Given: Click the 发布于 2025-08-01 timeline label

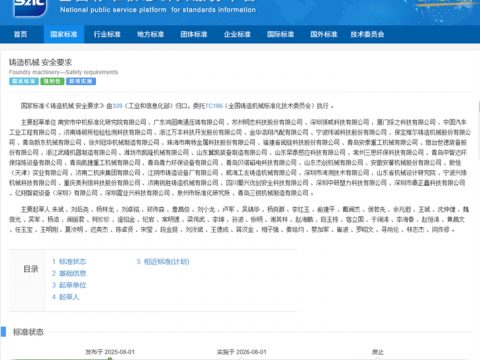Looking at the screenshot, I should point(110,352).
